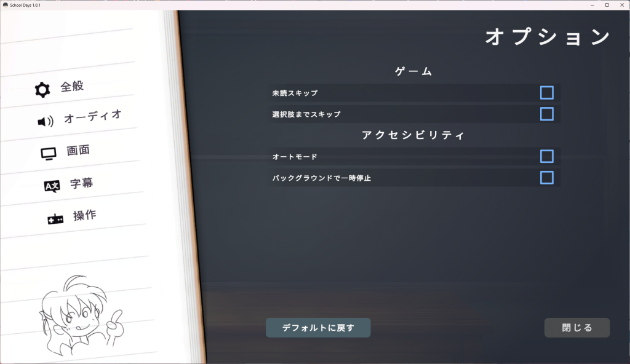630x364 pixels.
Task: Go to the 操作 tab
Action: 84,215
